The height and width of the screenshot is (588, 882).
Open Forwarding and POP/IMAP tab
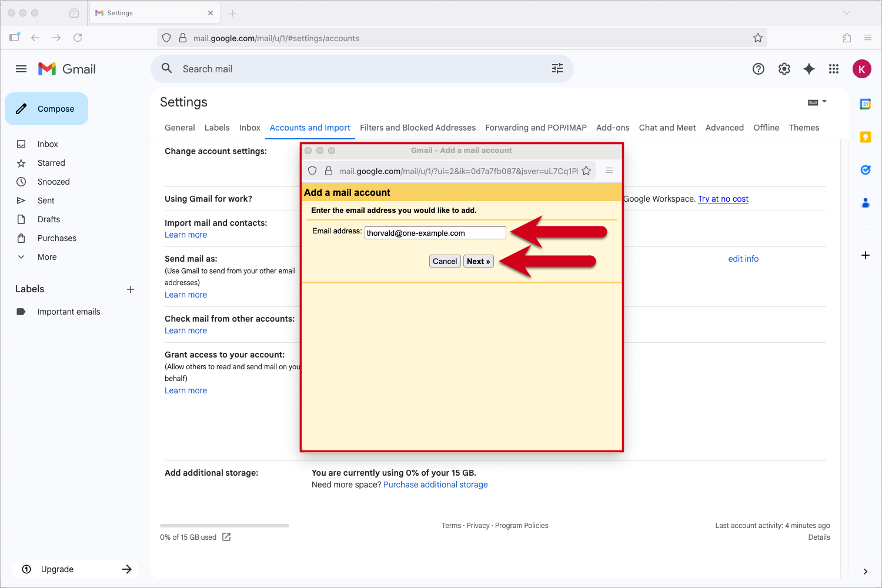coord(536,128)
